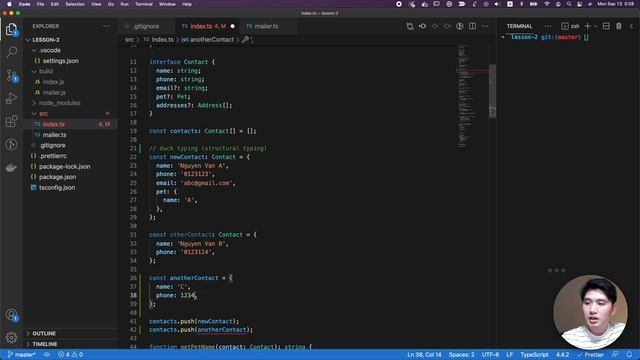Open package.json file
Screen dimensions: 640x360
[57, 177]
